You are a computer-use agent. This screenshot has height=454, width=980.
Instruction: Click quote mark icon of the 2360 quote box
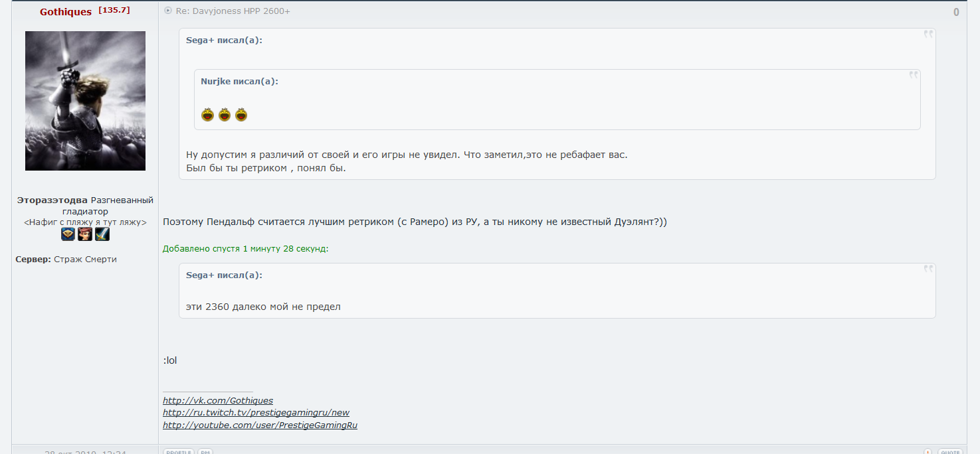(928, 269)
